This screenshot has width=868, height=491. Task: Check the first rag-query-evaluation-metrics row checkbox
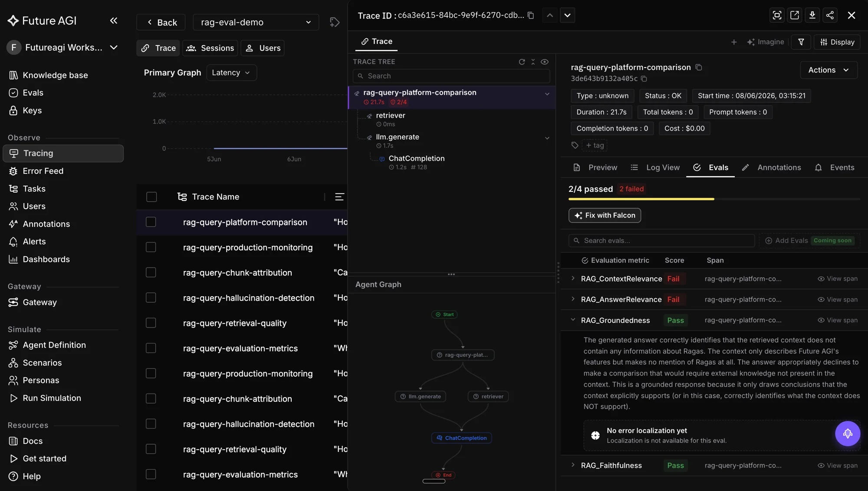pos(151,348)
